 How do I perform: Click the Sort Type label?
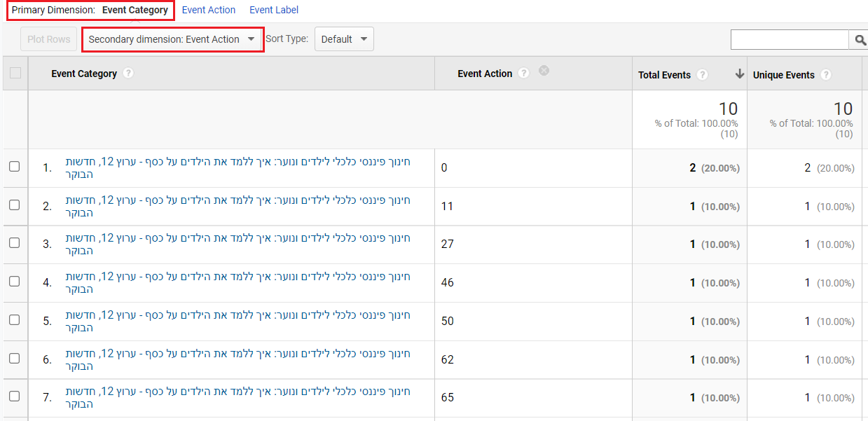[287, 39]
